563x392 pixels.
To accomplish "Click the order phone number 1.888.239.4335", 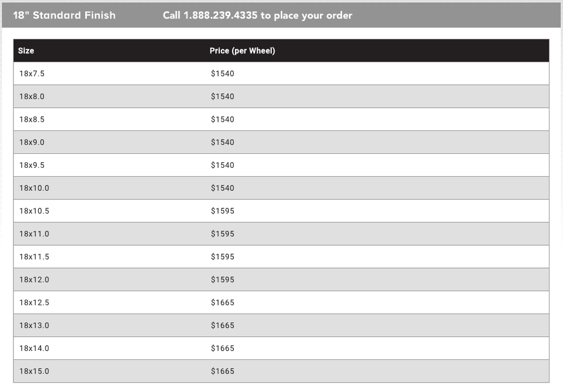I will [x=220, y=15].
